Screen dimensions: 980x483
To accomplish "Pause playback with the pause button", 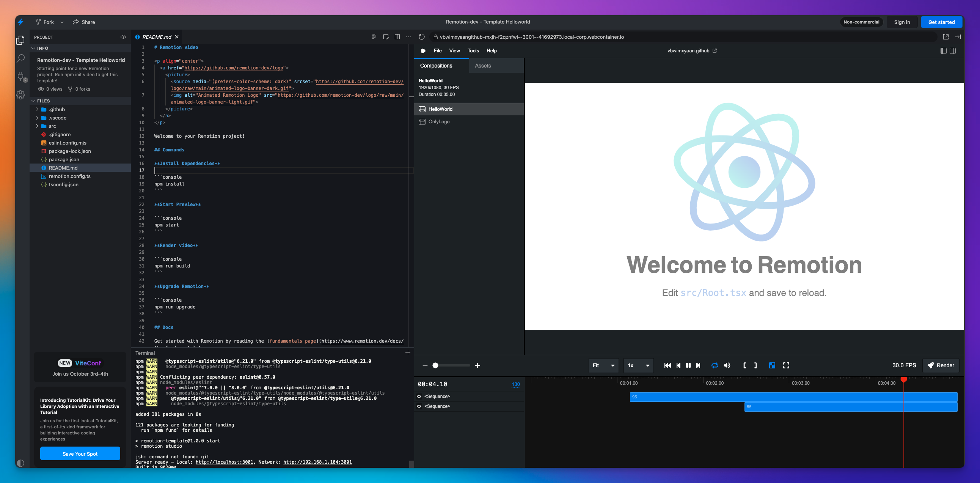I will [x=688, y=365].
